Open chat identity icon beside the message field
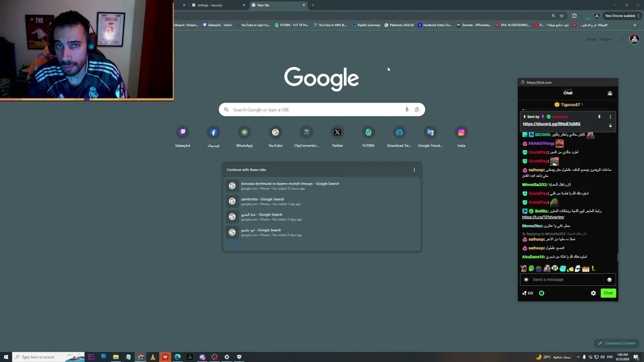This screenshot has height=362, width=644. (x=526, y=280)
